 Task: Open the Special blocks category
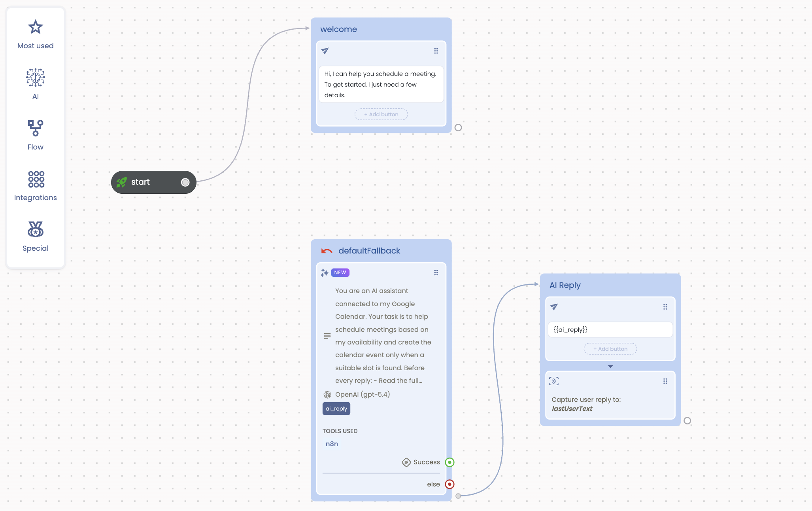coord(35,236)
